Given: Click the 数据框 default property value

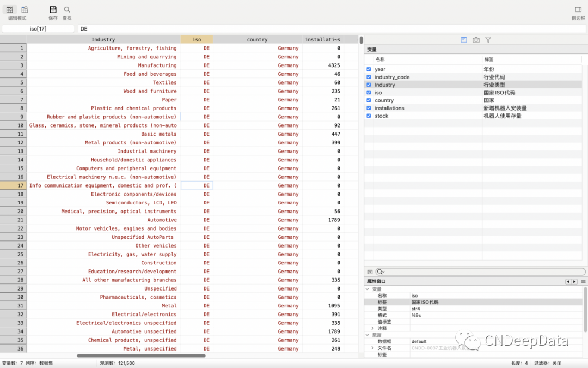Looking at the screenshot, I should [x=419, y=341].
